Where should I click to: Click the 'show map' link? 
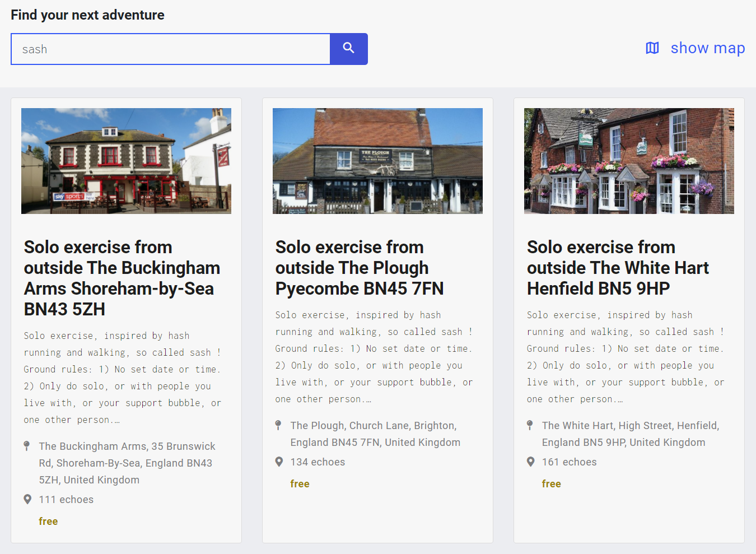(707, 48)
